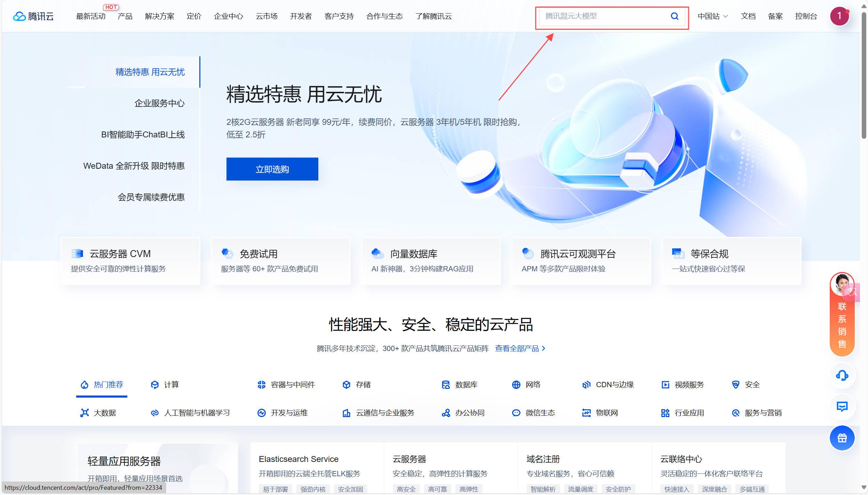Click the 数据库 category icon
The width and height of the screenshot is (868, 495).
[446, 384]
